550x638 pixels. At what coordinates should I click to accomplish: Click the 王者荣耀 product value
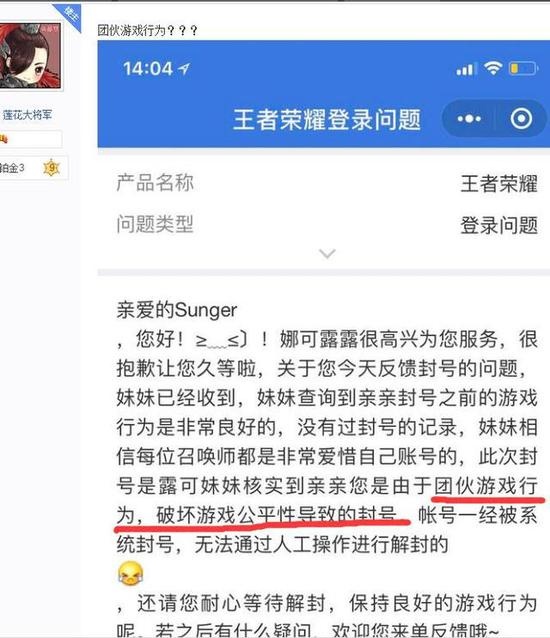point(499,184)
